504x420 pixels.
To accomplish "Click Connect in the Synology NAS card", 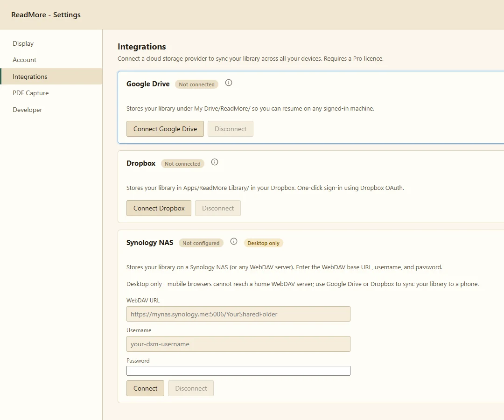I will pos(145,388).
